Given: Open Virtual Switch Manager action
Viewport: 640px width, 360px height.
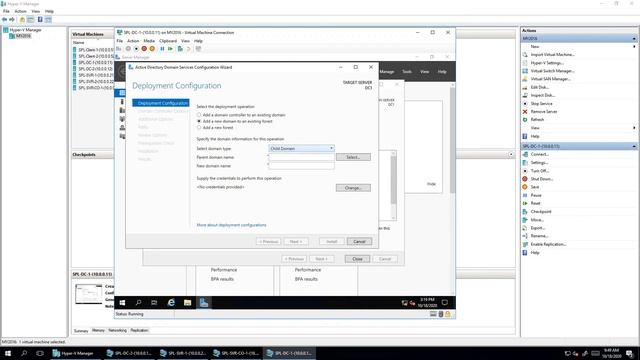Looking at the screenshot, I should point(552,71).
